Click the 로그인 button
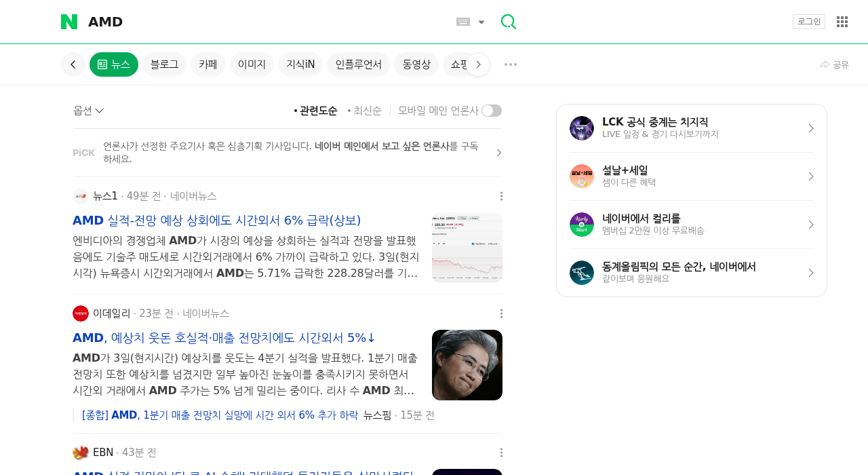The width and height of the screenshot is (868, 475). [x=808, y=21]
